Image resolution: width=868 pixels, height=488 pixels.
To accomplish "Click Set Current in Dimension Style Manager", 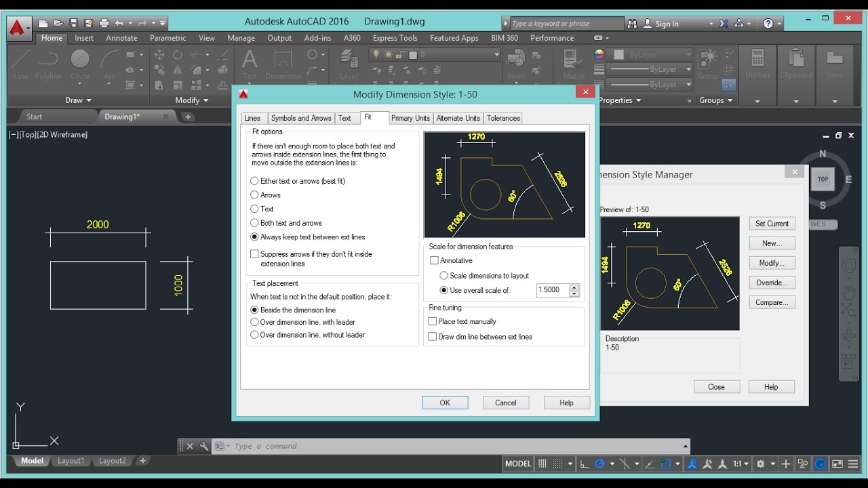I will coord(772,224).
